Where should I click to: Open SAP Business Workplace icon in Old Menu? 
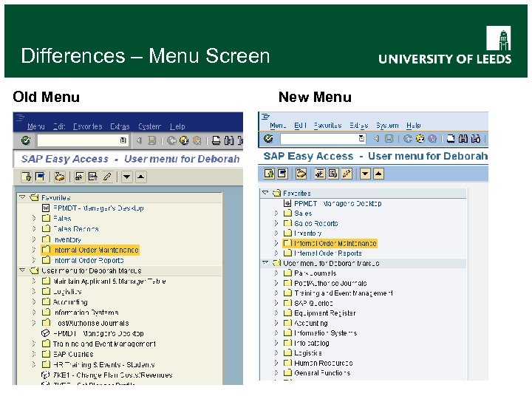60,177
